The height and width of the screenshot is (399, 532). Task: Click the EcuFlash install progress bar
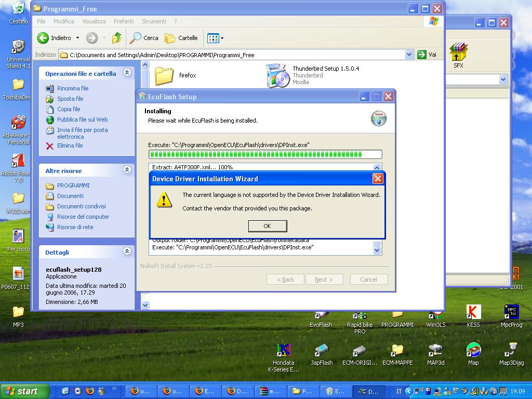pyautogui.click(x=265, y=154)
